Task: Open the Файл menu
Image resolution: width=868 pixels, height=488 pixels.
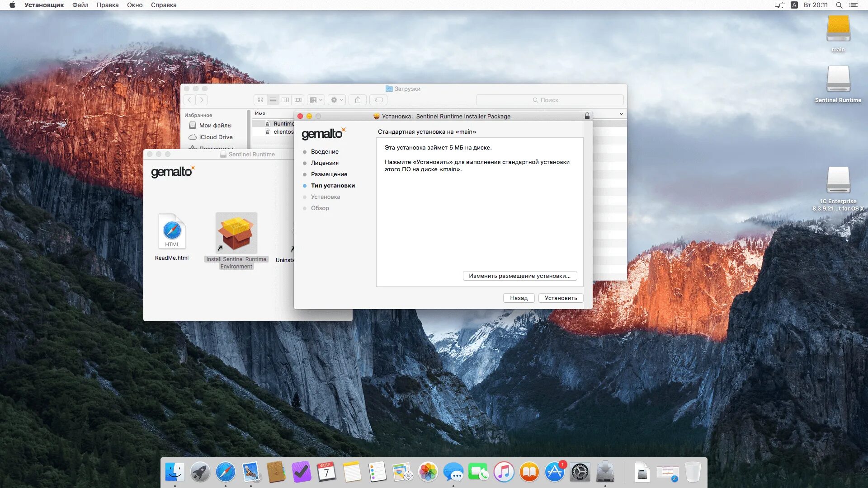Action: point(80,5)
